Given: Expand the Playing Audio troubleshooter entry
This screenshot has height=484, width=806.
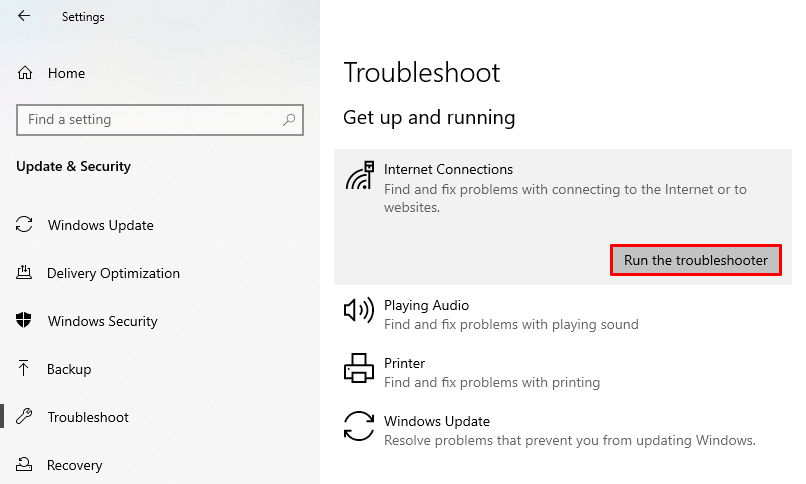Looking at the screenshot, I should click(x=510, y=314).
